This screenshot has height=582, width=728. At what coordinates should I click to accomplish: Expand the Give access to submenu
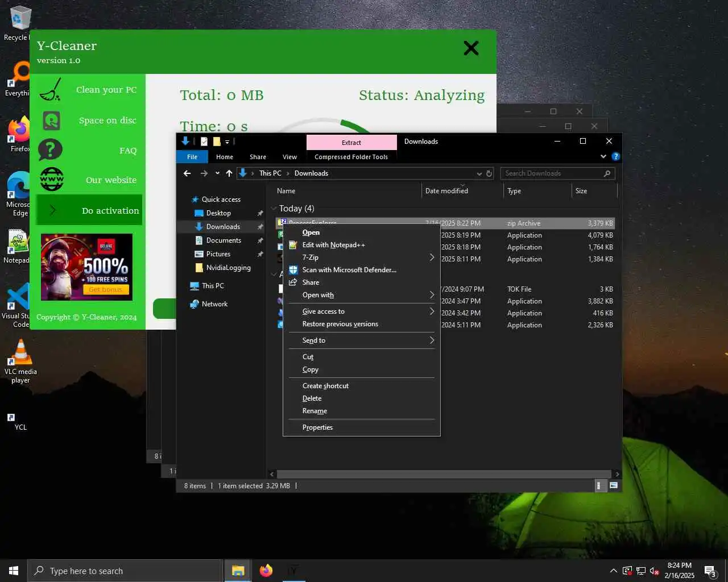click(362, 311)
